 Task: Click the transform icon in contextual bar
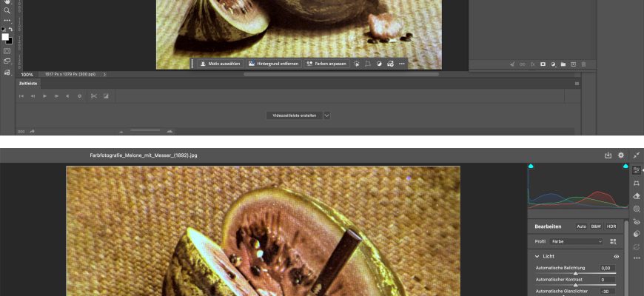(x=368, y=64)
